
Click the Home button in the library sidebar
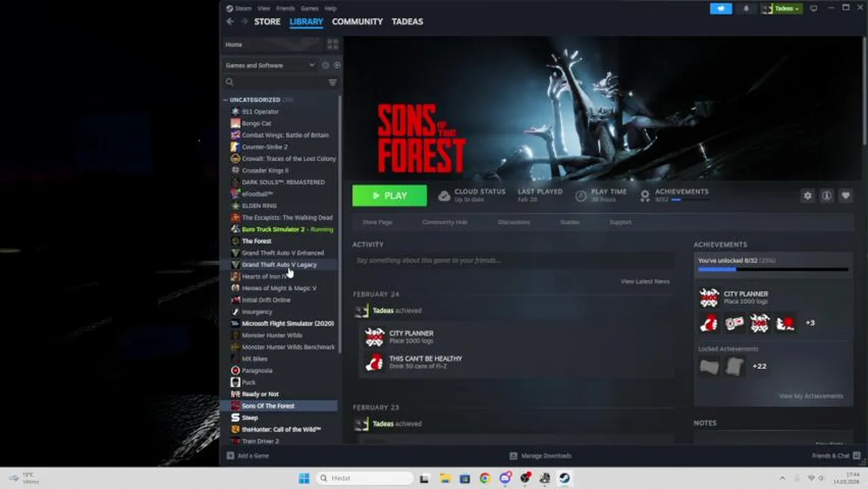(272, 44)
